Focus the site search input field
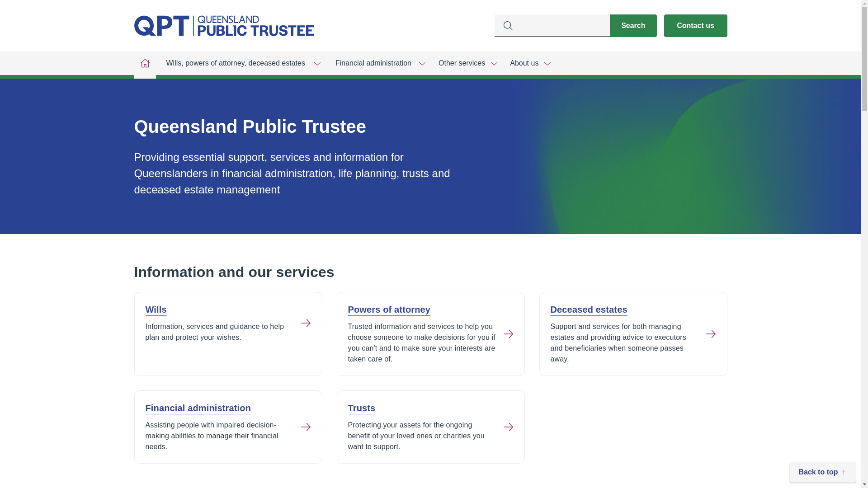 [x=552, y=26]
